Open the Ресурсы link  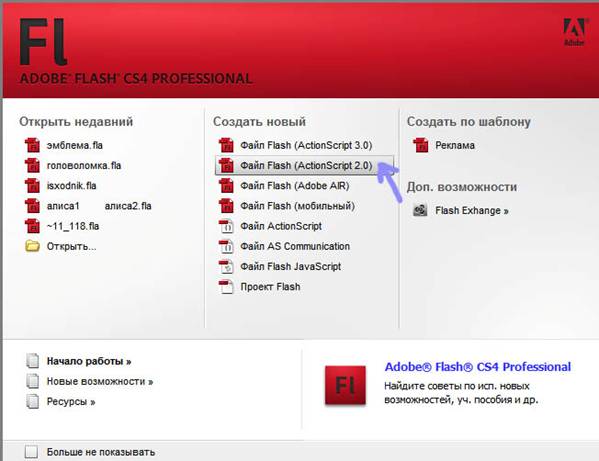click(71, 401)
